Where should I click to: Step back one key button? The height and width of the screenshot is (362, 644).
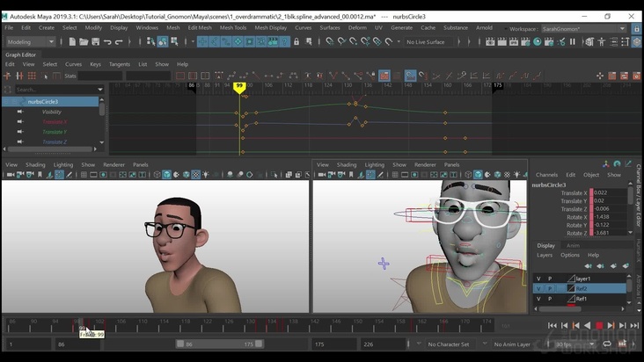(576, 325)
